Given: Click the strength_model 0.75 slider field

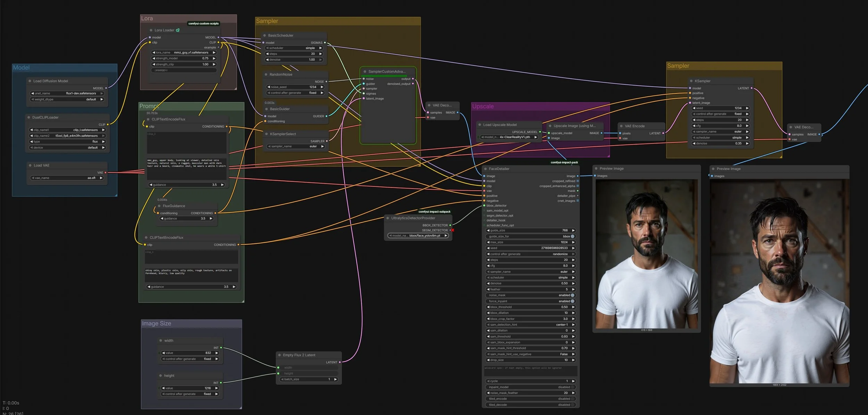Looking at the screenshot, I should click(184, 58).
